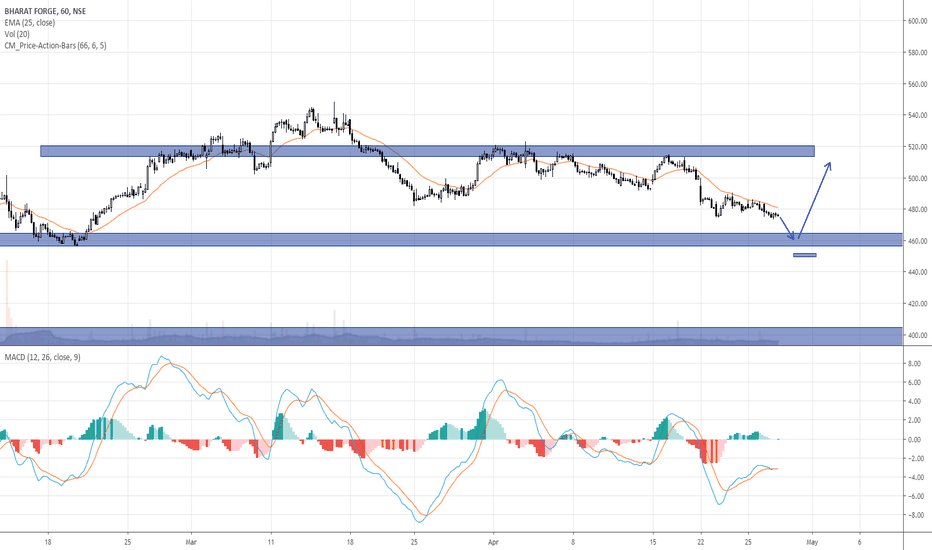The image size is (932, 550).
Task: Click the 420.00 price axis label
Action: 917,304
